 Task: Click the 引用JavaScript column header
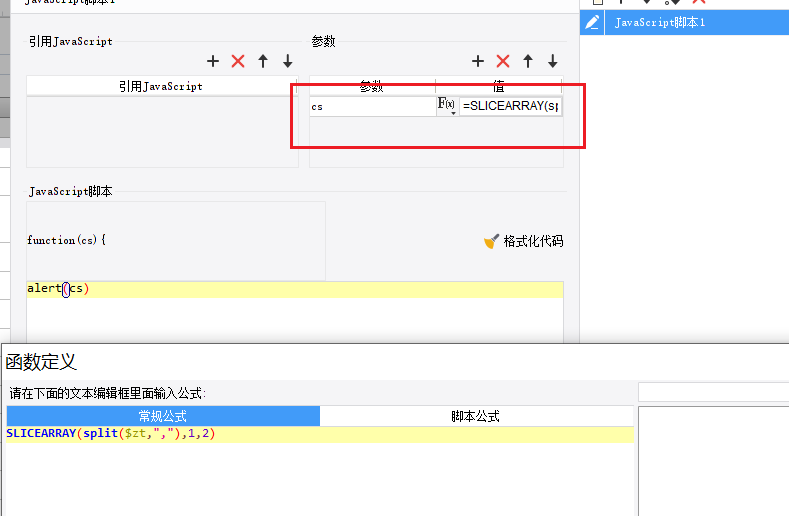tap(161, 87)
